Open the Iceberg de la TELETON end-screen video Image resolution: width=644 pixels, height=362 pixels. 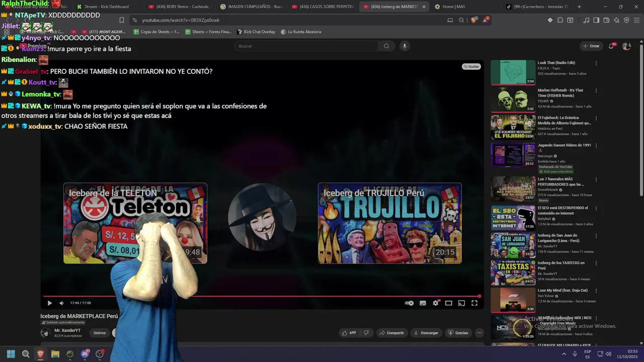135,223
